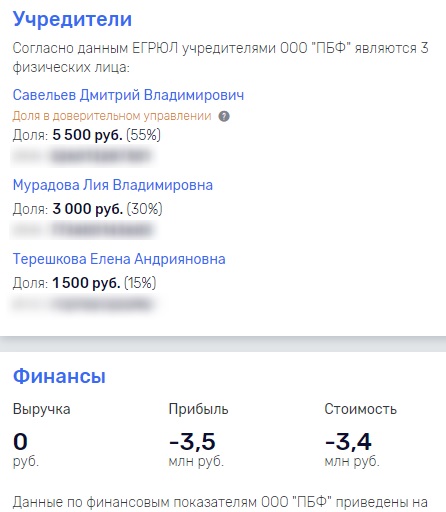Select the 3 000 руб. share value
This screenshot has height=512, width=446.
pos(88,209)
